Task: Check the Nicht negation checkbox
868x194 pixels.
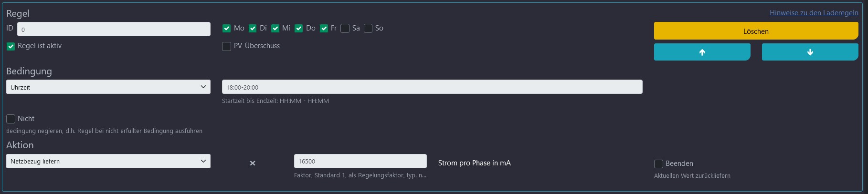Action: [x=11, y=119]
